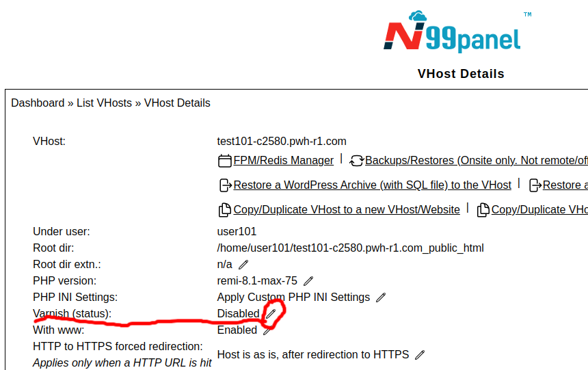Open the FPM/Redis Manager link
588x370 pixels.
283,161
